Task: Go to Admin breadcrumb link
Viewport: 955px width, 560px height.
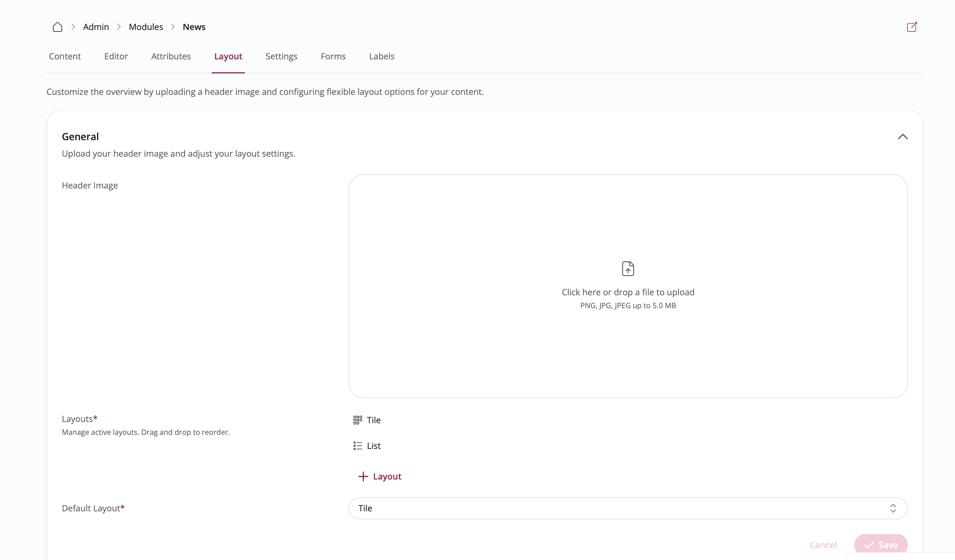Action: 96,27
